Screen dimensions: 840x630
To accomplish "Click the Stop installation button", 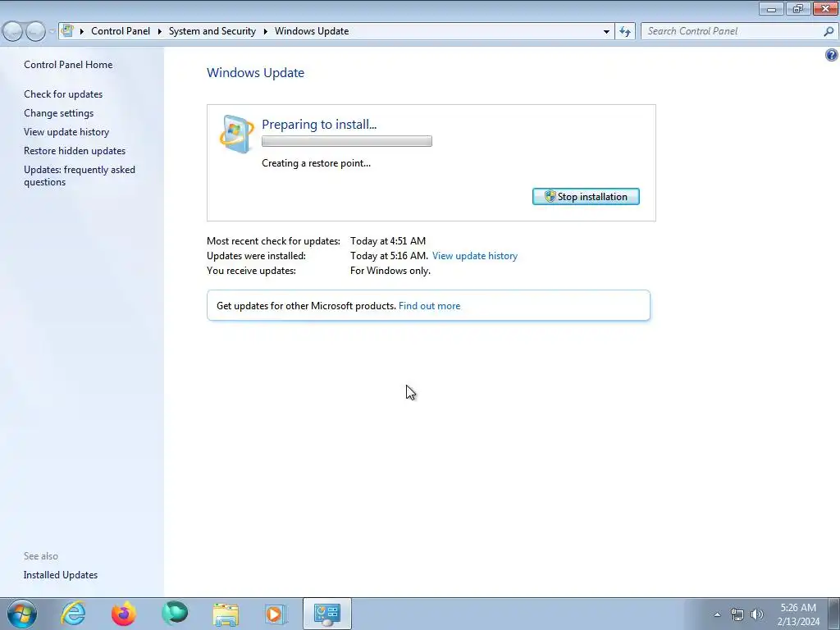I will point(586,197).
